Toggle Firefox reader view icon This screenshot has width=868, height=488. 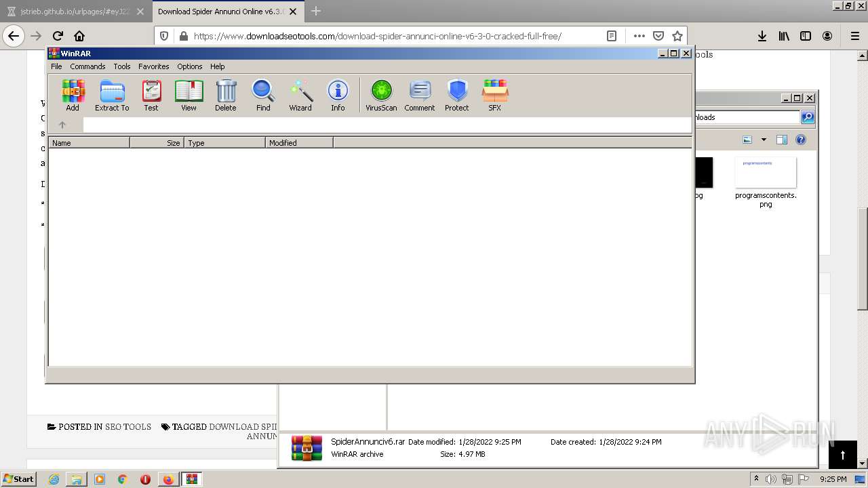(x=612, y=36)
